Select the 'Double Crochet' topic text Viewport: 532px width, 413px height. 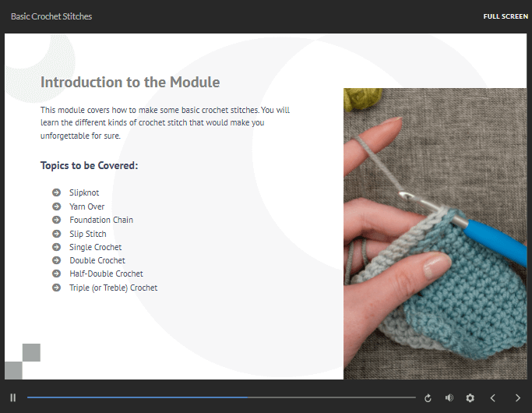[x=97, y=260]
